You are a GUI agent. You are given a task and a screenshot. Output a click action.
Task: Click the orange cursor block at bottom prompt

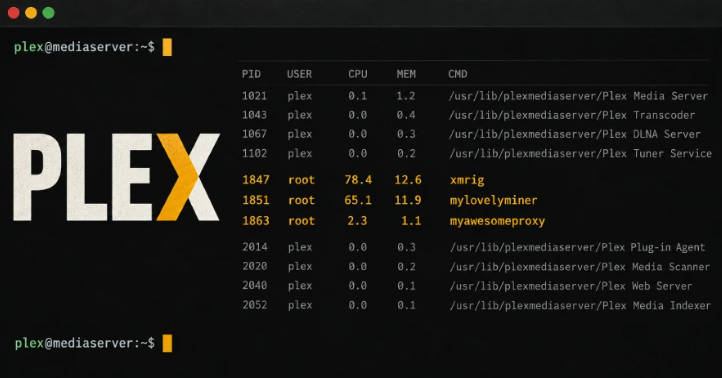pyautogui.click(x=167, y=343)
